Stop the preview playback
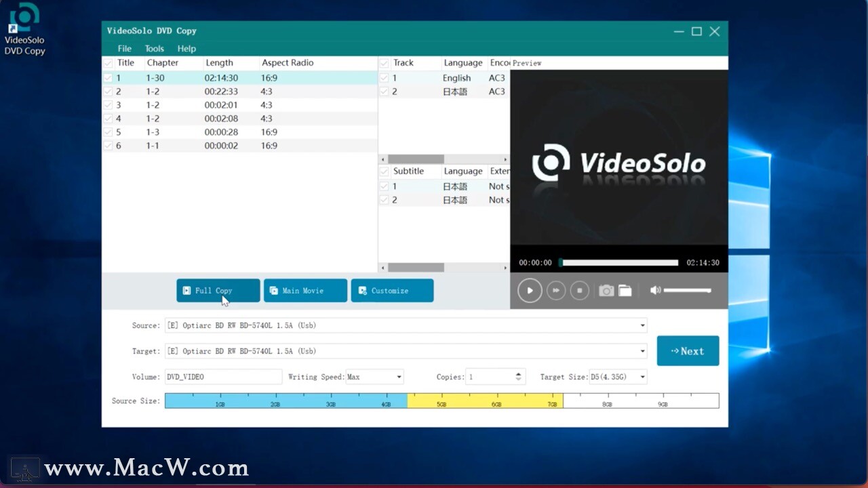868x488 pixels. pos(579,291)
